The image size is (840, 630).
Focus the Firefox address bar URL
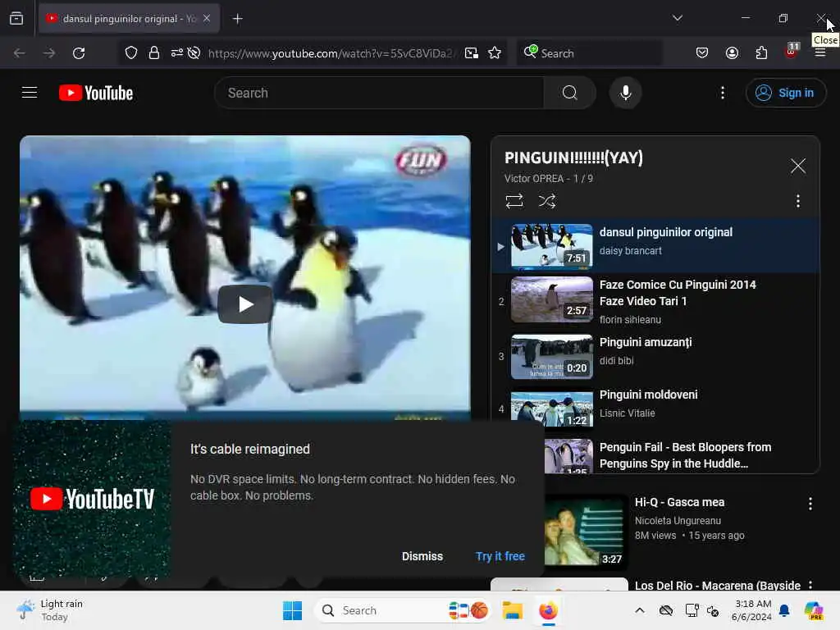331,53
